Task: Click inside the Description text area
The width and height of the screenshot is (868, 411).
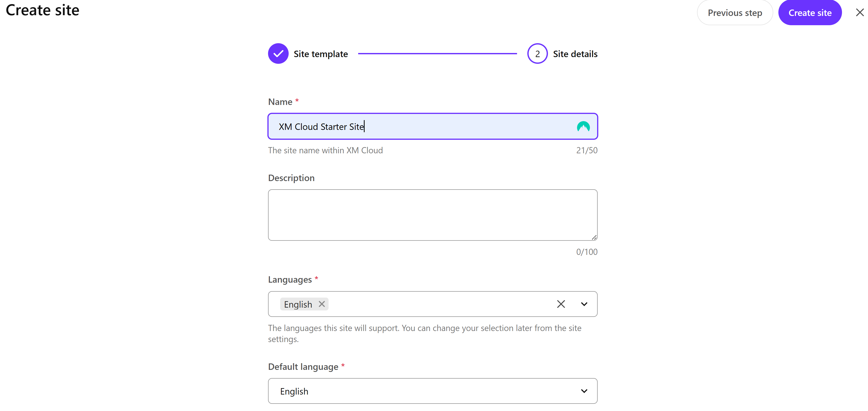Action: pyautogui.click(x=432, y=215)
